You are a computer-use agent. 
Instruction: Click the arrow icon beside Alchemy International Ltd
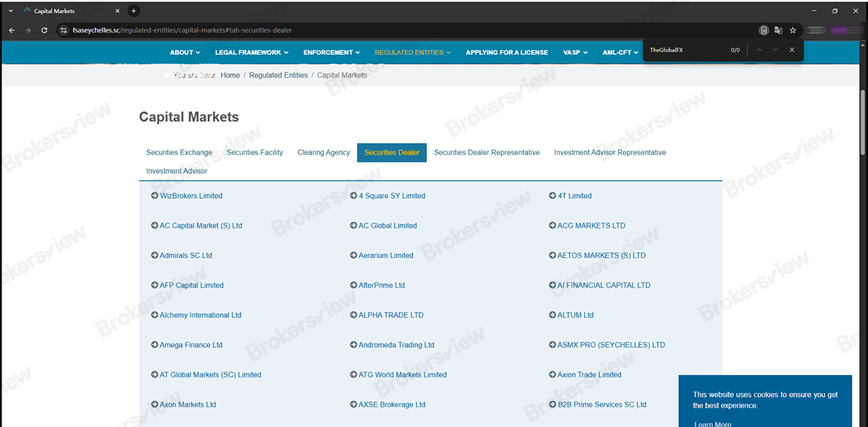[154, 316]
